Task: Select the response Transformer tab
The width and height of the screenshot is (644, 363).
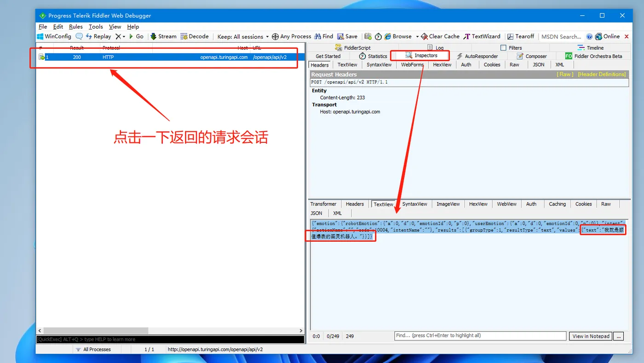Action: point(323,204)
